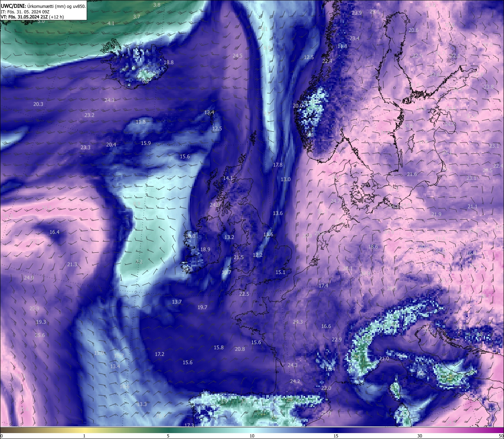The height and width of the screenshot is (439, 504).
Task: Click the map value 21.6
Action: pyautogui.click(x=412, y=174)
